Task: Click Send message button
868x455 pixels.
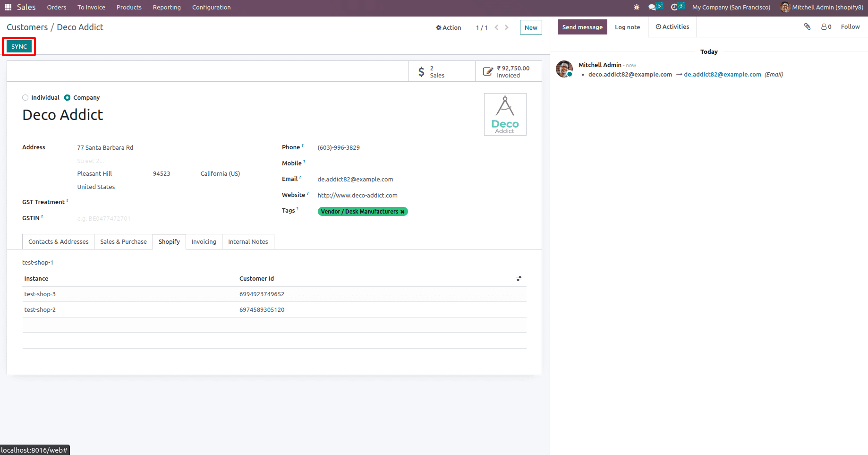Action: point(582,27)
